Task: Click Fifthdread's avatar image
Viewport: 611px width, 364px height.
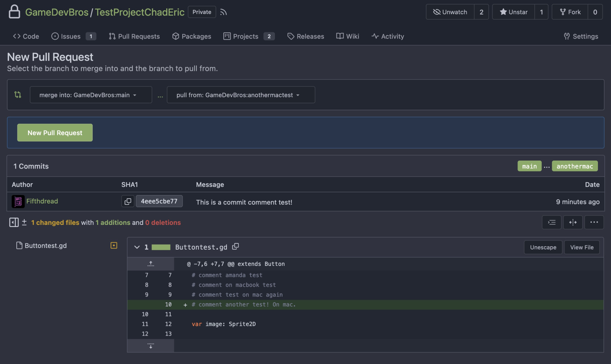Action: tap(18, 201)
